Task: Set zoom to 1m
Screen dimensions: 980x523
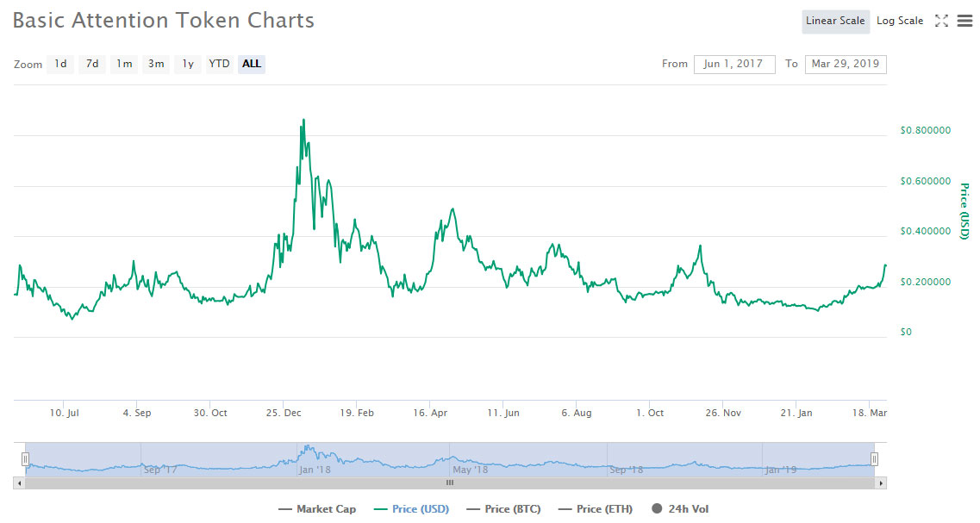Action: click(124, 64)
